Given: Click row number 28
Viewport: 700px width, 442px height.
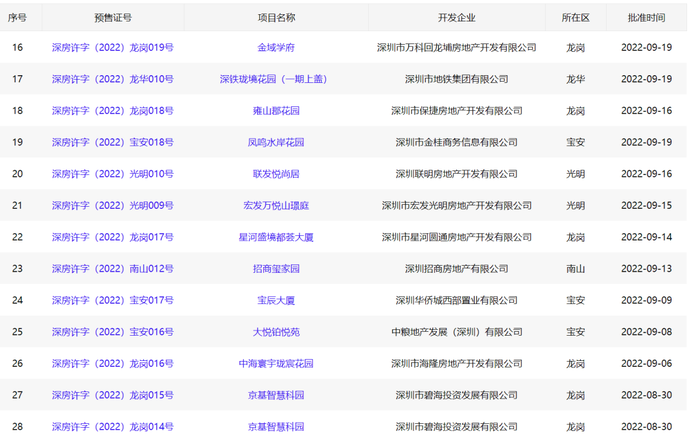Looking at the screenshot, I should point(17,427).
